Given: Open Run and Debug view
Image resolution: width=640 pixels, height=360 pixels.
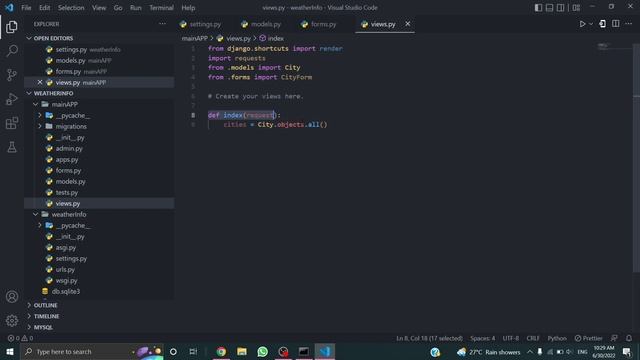Looking at the screenshot, I should [x=12, y=99].
